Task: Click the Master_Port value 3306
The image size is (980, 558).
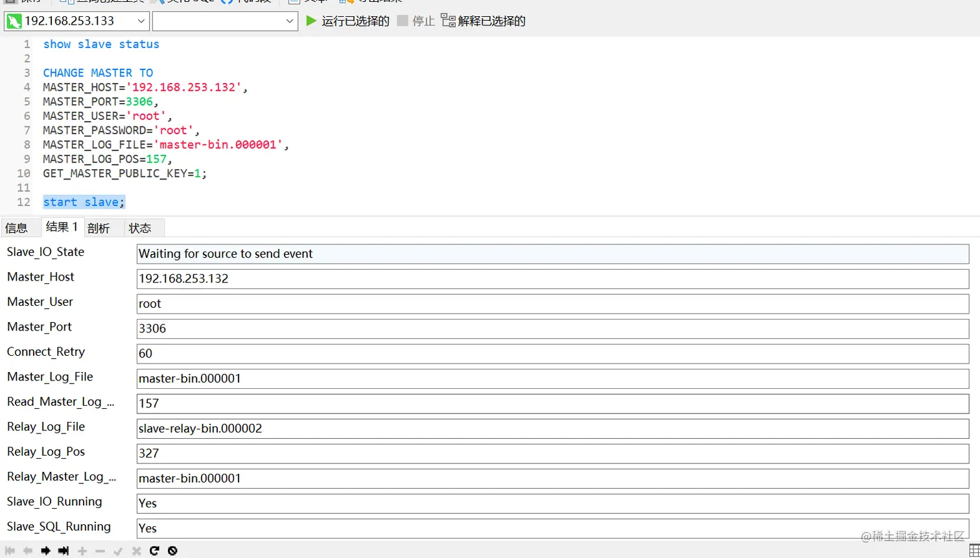Action: click(x=553, y=329)
